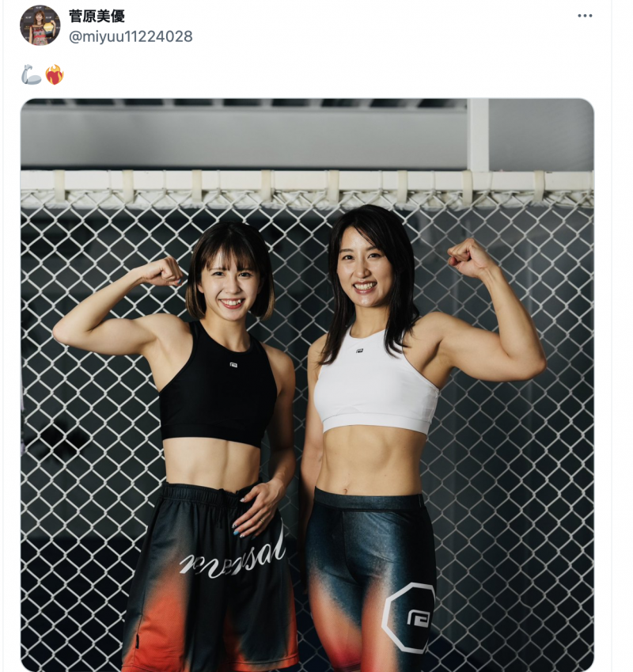Open the @miyuu11224028 handle link

(x=131, y=36)
